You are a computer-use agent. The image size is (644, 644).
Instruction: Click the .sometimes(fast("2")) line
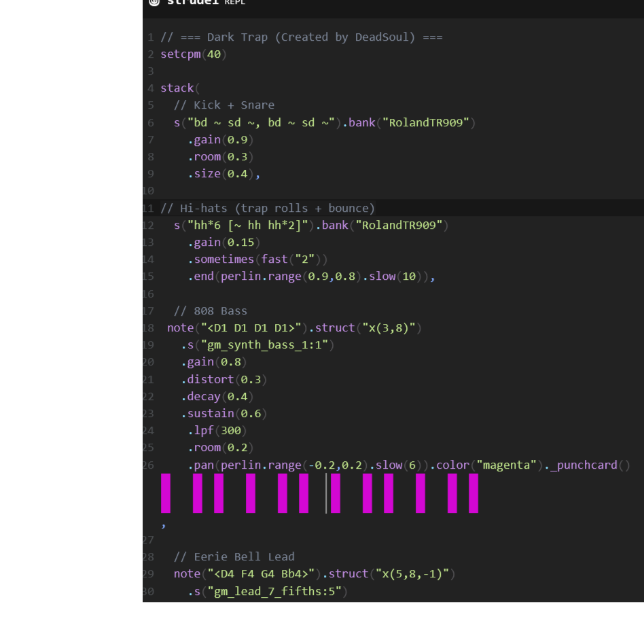(257, 259)
